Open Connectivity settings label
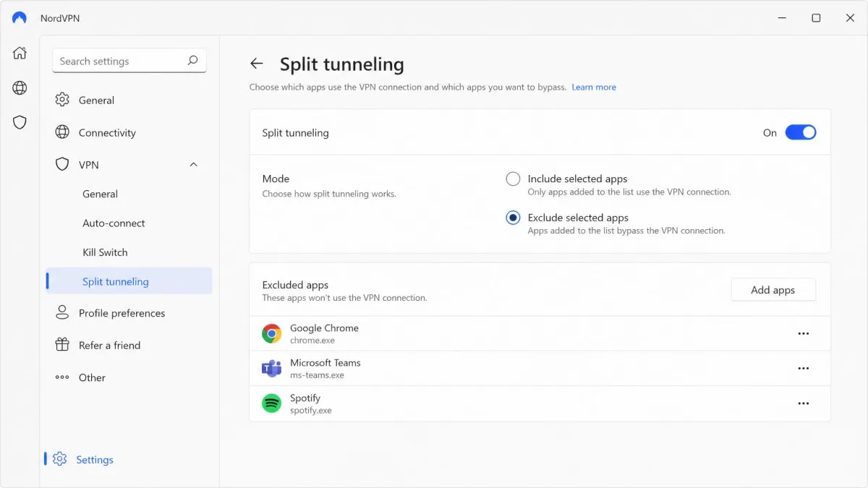Image resolution: width=868 pixels, height=488 pixels. tap(107, 132)
